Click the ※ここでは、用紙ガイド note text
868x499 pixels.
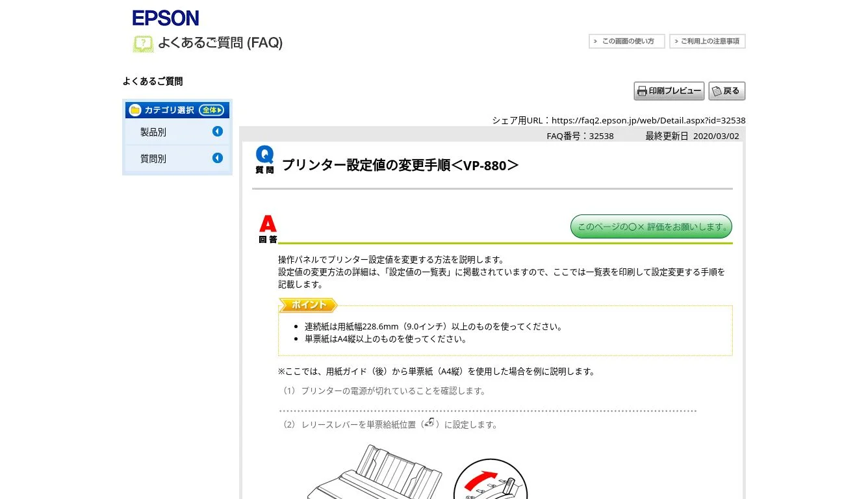tap(437, 372)
